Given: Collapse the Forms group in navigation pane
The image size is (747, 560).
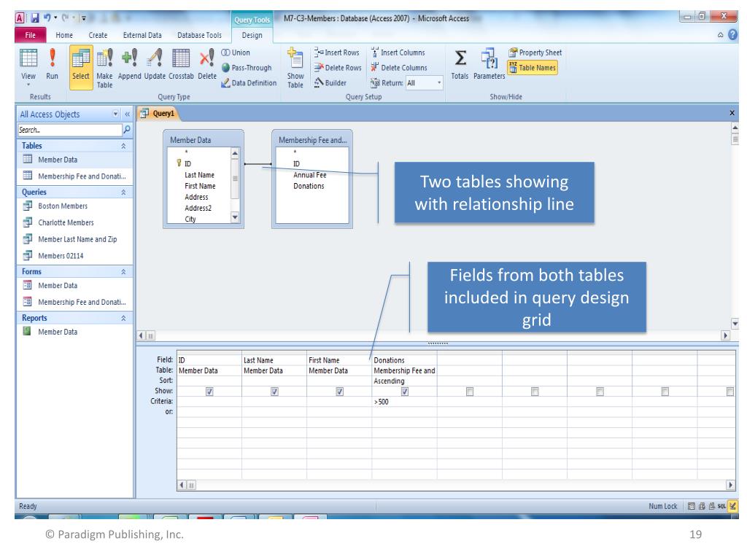Looking at the screenshot, I should (x=123, y=271).
